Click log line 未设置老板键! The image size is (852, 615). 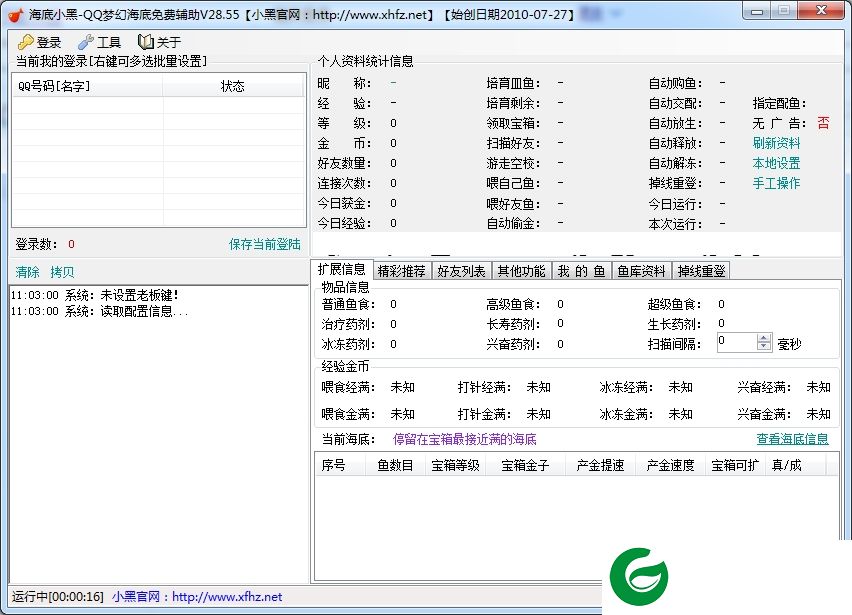point(95,295)
